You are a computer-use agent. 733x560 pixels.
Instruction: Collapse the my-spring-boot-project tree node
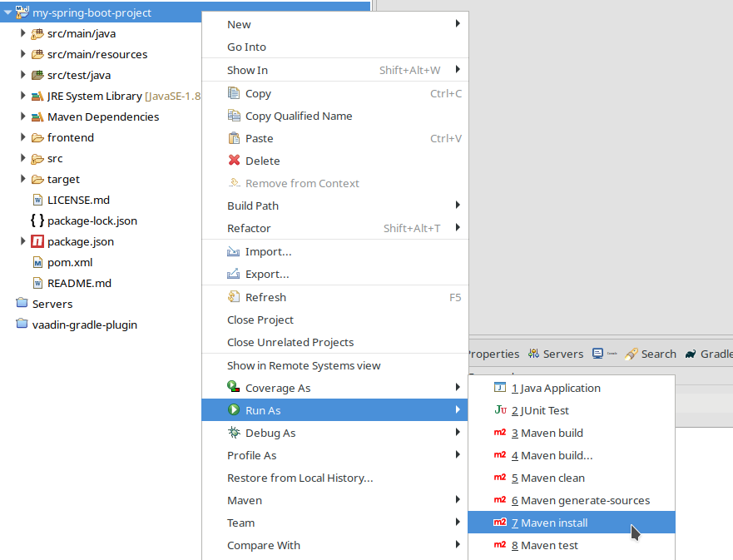click(7, 12)
